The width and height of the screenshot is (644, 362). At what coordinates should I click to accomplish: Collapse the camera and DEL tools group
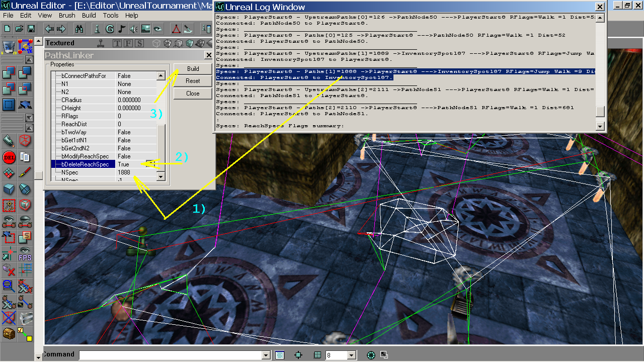click(x=29, y=127)
